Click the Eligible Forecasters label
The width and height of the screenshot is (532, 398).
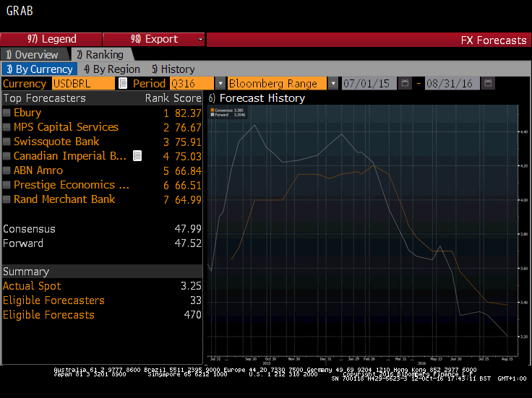click(53, 300)
